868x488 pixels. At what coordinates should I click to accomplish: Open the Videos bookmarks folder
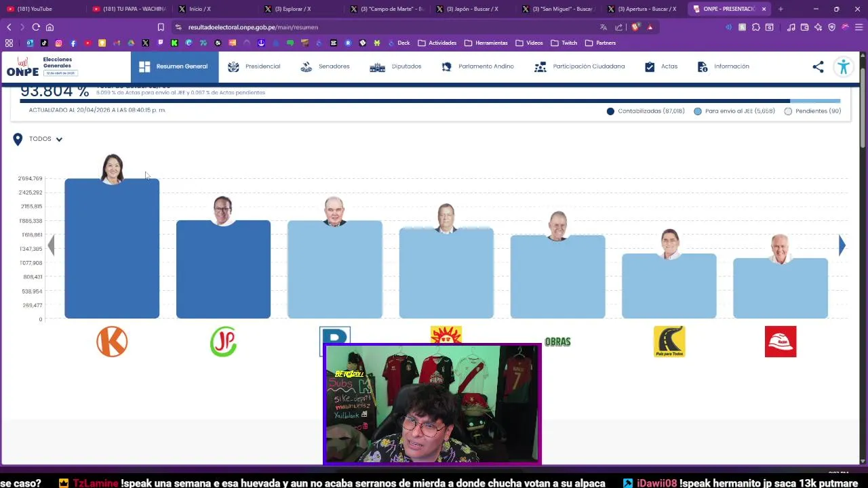[x=529, y=43]
